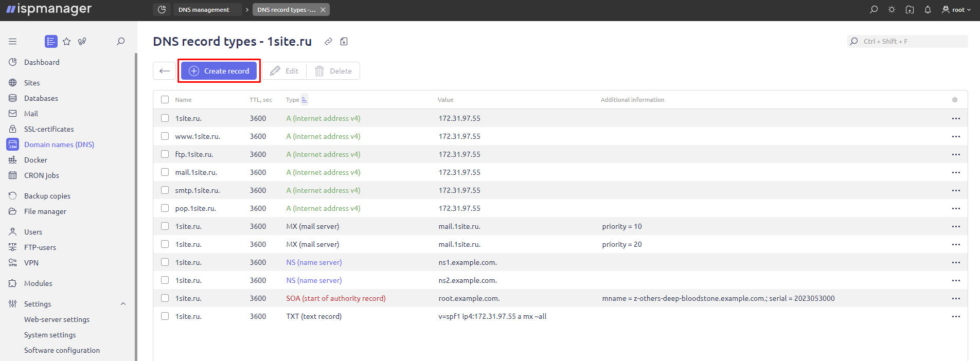
Task: Go back with the arrow button
Action: click(165, 71)
